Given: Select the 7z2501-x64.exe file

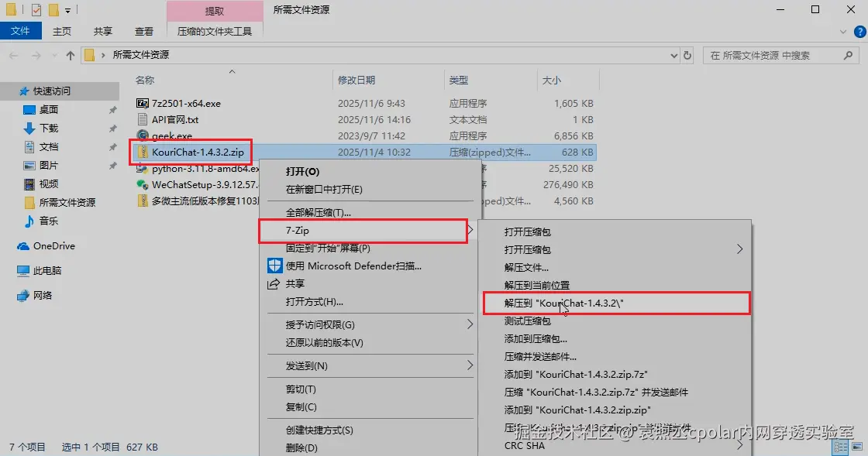Looking at the screenshot, I should (186, 104).
